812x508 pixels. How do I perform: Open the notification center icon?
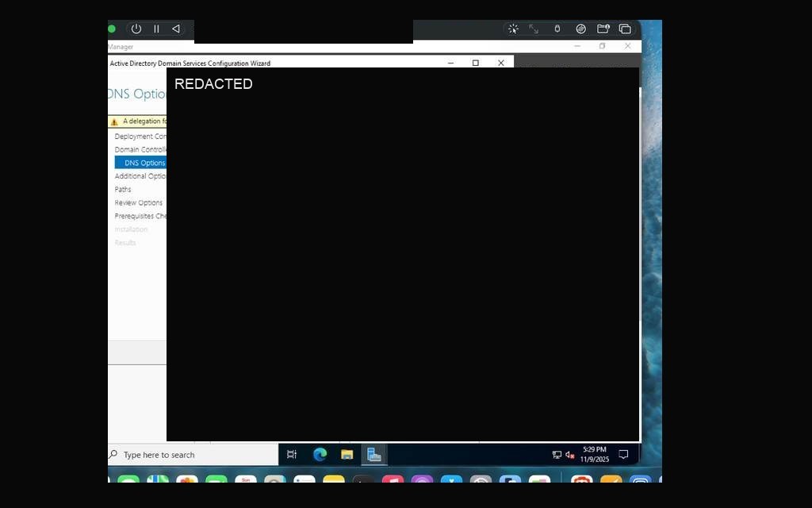tap(623, 455)
